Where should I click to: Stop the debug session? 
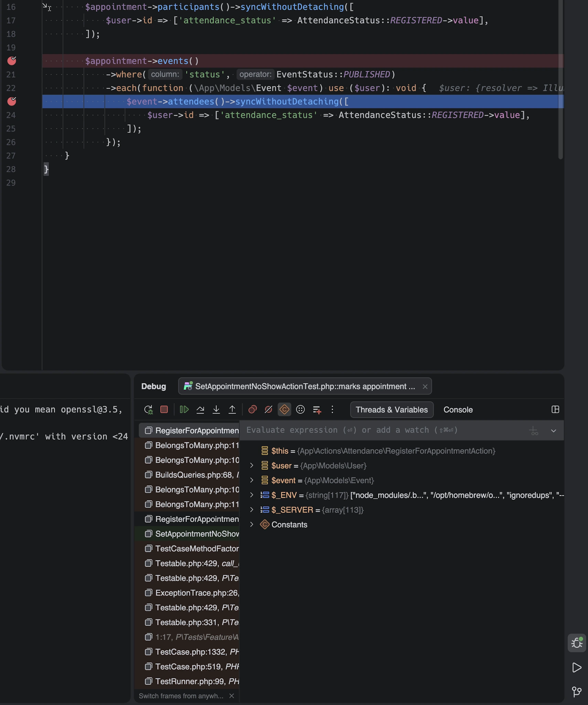click(x=164, y=410)
